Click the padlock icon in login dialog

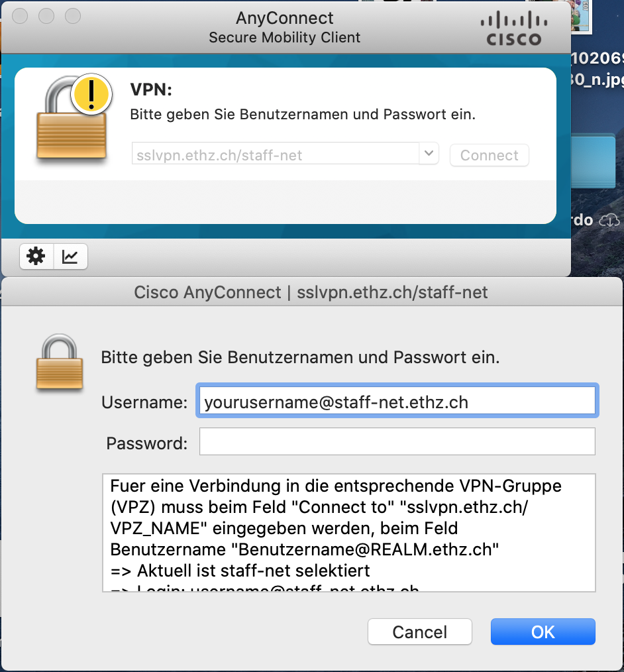[x=60, y=362]
